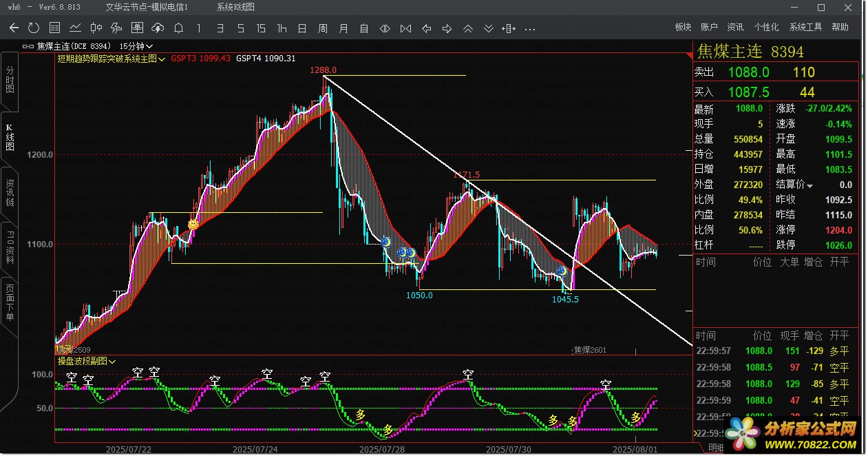Click the hollow left arrow icon
Screen dimensions: 868x456
[426, 28]
